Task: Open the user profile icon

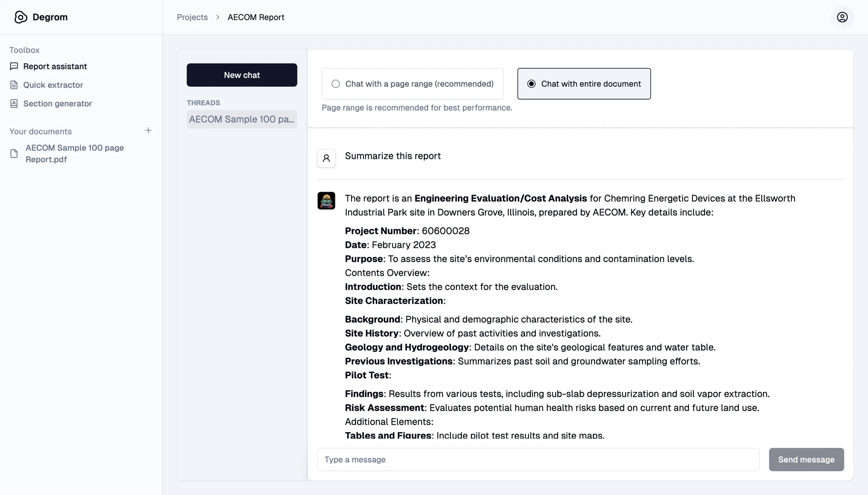Action: pyautogui.click(x=842, y=17)
